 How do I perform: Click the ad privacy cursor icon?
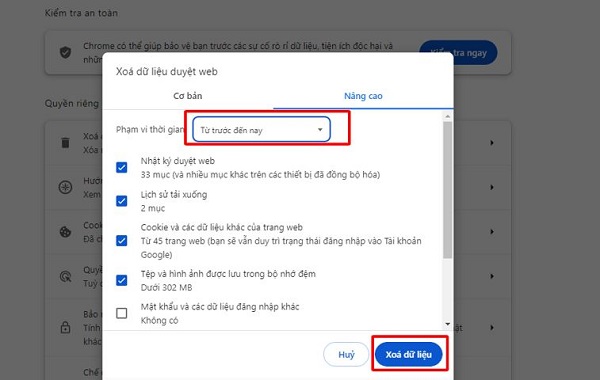pos(65,276)
